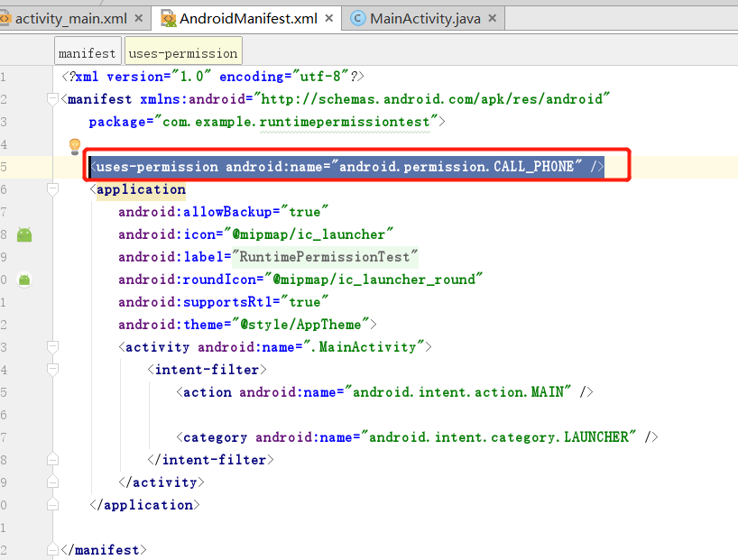Click the fold marker at closing activity tag
738x560 pixels.
pos(52,482)
